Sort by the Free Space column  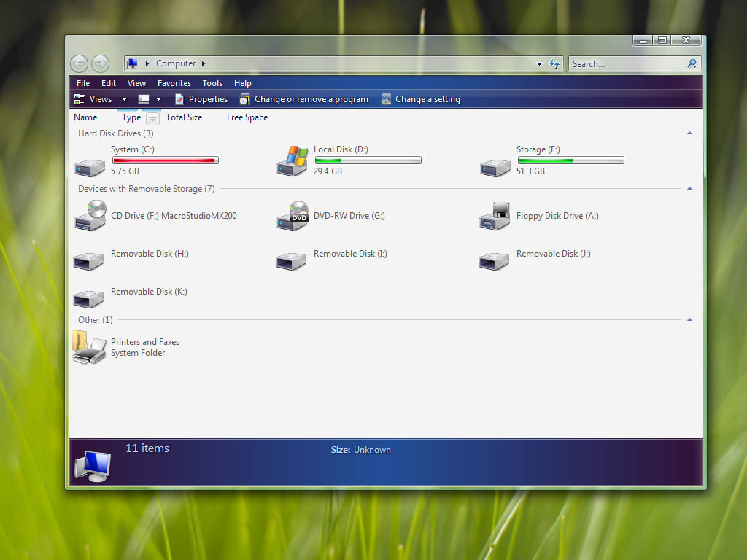click(247, 117)
